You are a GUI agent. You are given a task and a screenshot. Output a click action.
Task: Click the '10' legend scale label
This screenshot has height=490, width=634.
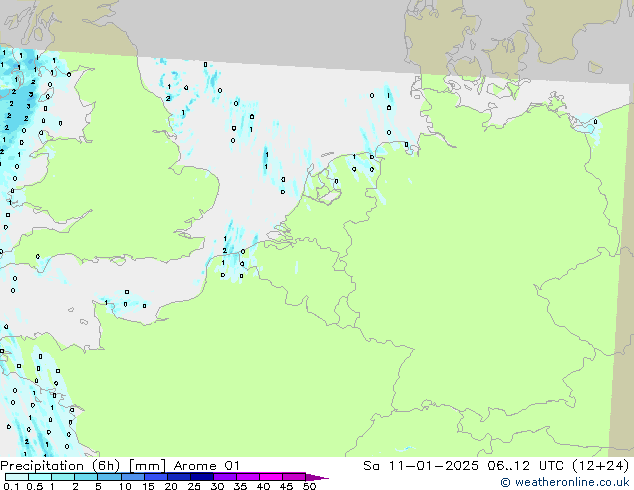125,486
